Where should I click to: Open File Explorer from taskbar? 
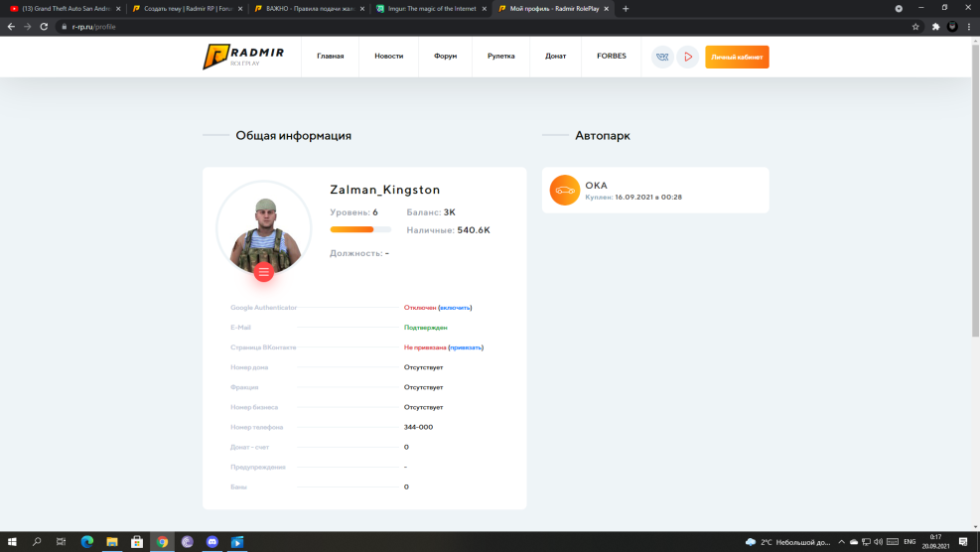(x=112, y=542)
